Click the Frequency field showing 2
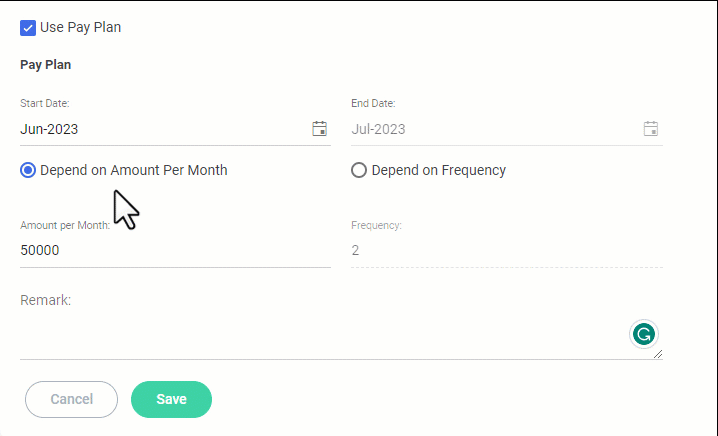This screenshot has width=718, height=436. 500,250
